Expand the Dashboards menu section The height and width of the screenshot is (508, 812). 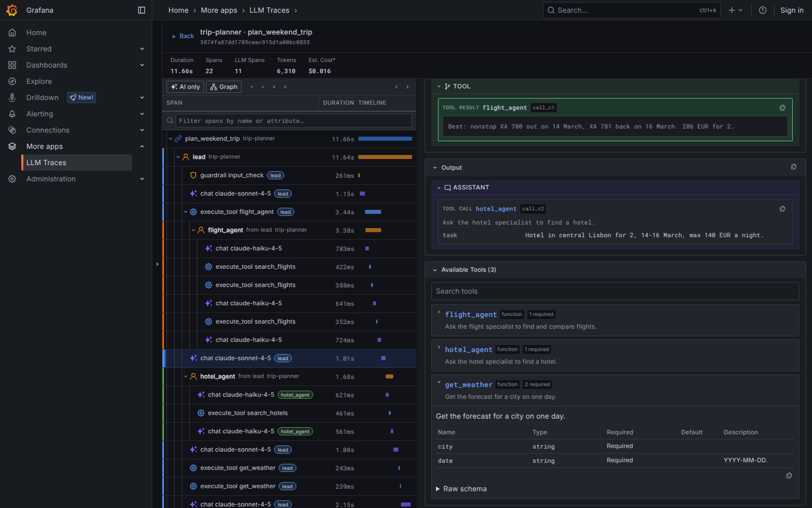click(142, 65)
